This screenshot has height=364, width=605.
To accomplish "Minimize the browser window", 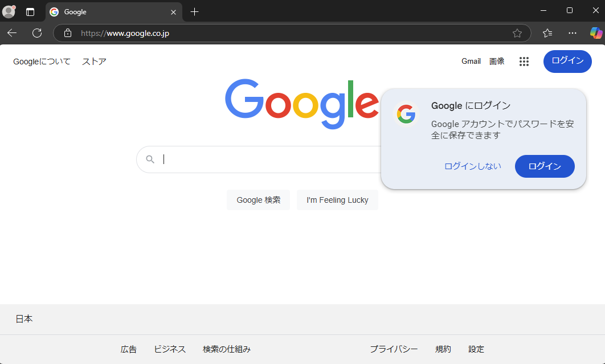I will 543,10.
